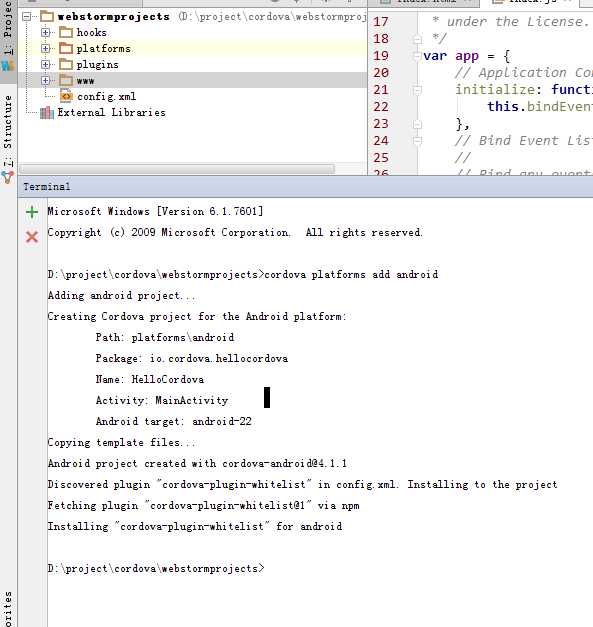
Task: Click the 'Android target: android-22' line
Action: pos(174,421)
